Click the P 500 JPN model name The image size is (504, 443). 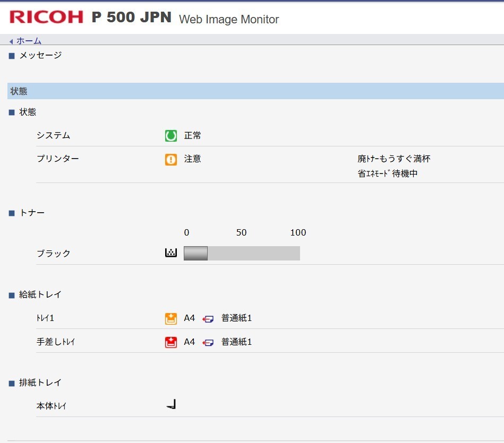[132, 17]
